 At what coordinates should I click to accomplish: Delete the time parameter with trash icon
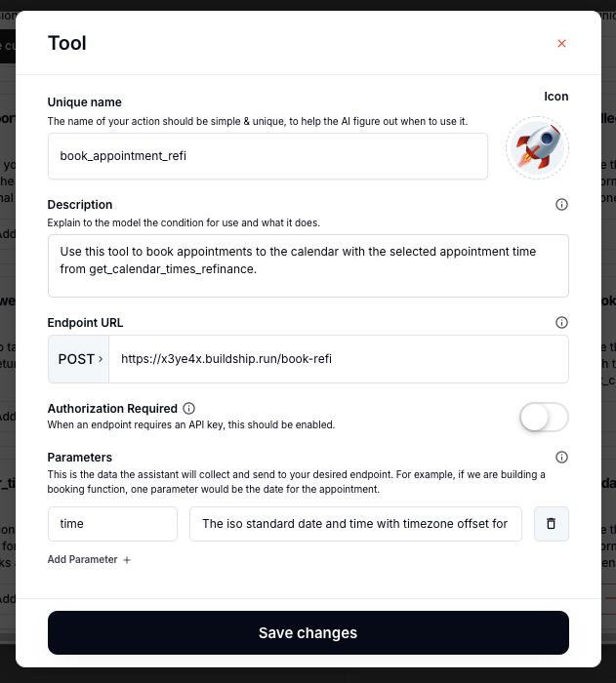pos(551,524)
